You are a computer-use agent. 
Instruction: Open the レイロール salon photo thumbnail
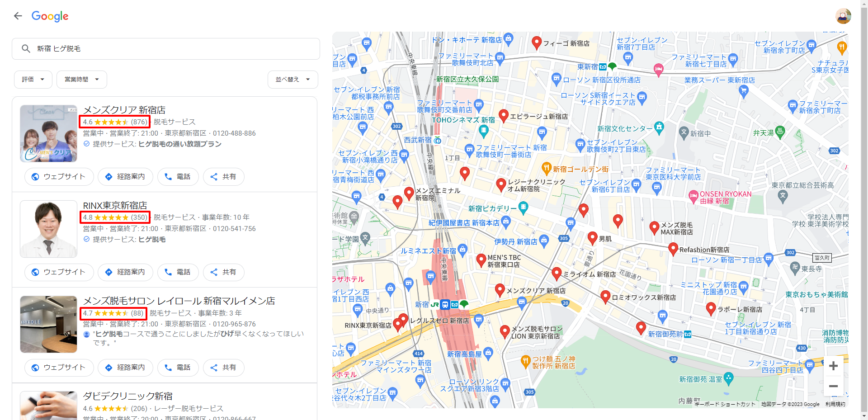49,324
